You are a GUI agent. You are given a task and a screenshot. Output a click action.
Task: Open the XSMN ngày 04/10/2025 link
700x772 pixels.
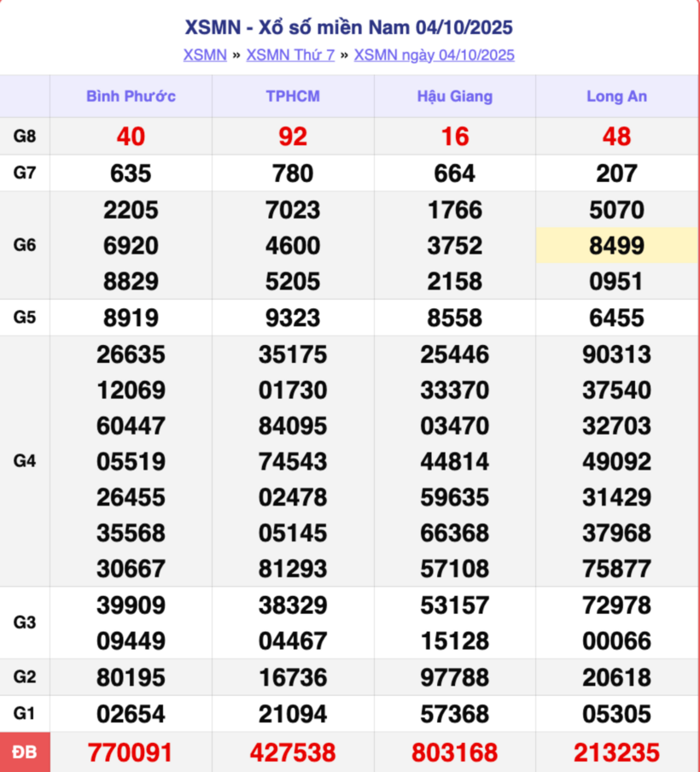[434, 55]
